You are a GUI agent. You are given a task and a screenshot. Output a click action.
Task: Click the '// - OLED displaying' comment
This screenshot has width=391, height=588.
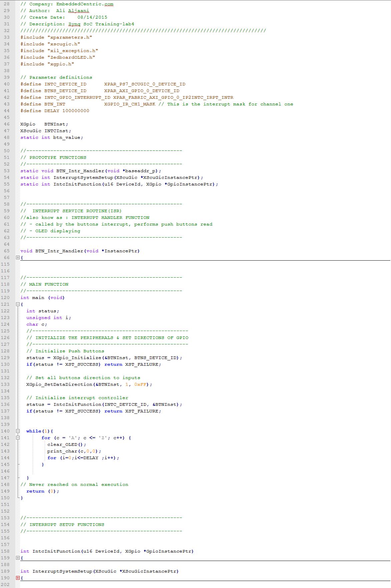(x=50, y=231)
